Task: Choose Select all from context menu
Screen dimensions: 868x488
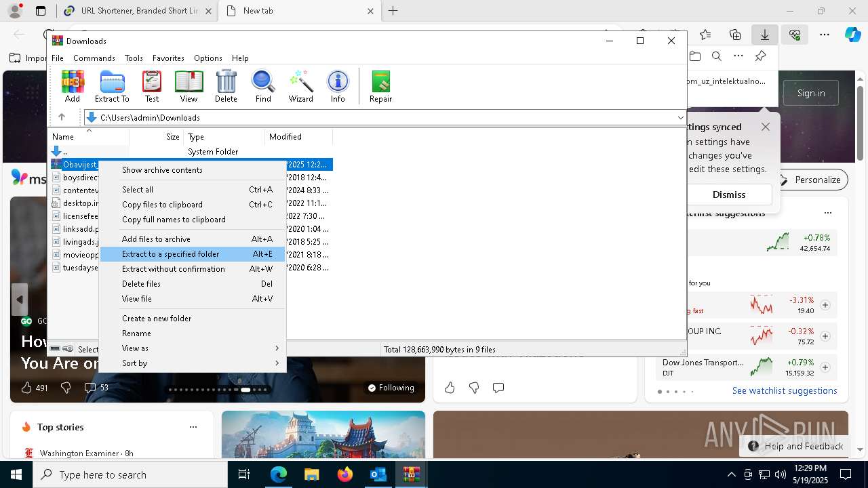Action: 193,190
